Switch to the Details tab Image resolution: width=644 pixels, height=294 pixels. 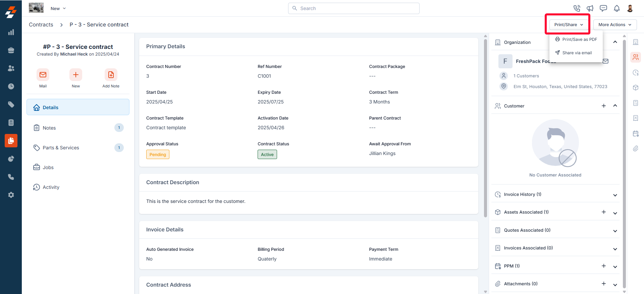point(78,107)
